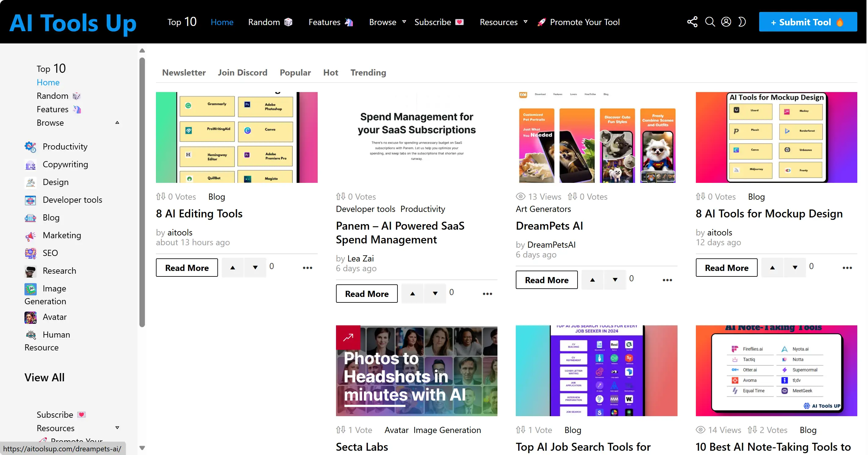The image size is (868, 455).
Task: Read More on DreamPets AI
Action: click(x=547, y=280)
